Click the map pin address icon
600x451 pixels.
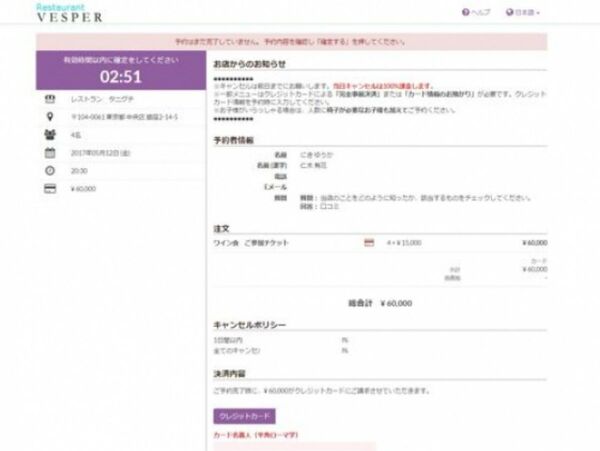pyautogui.click(x=50, y=118)
